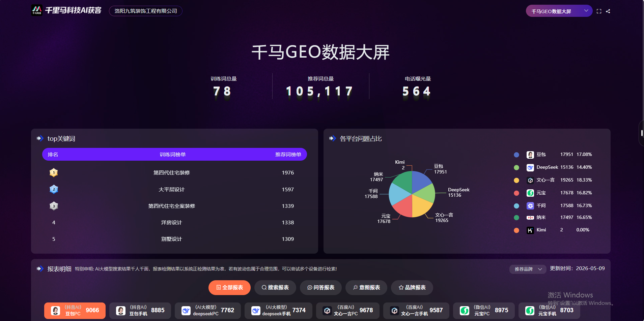
Task: Click the 文心一言 icon in legend
Action: click(x=530, y=180)
